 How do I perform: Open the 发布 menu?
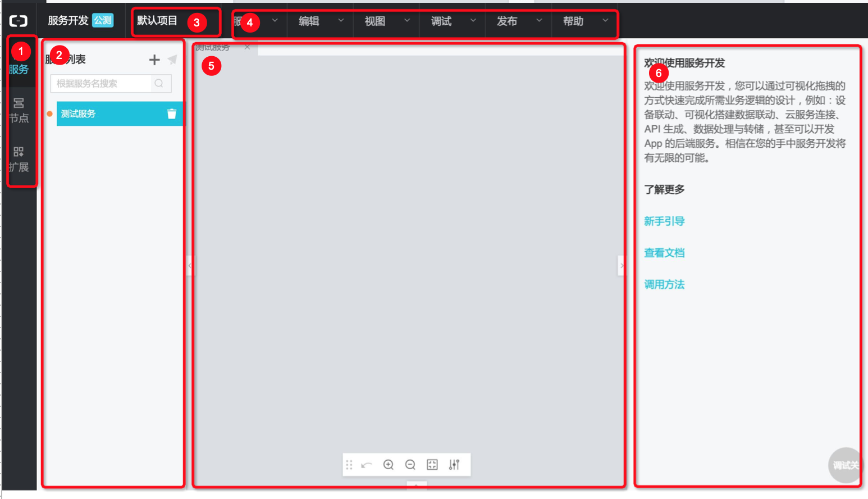[x=518, y=21]
